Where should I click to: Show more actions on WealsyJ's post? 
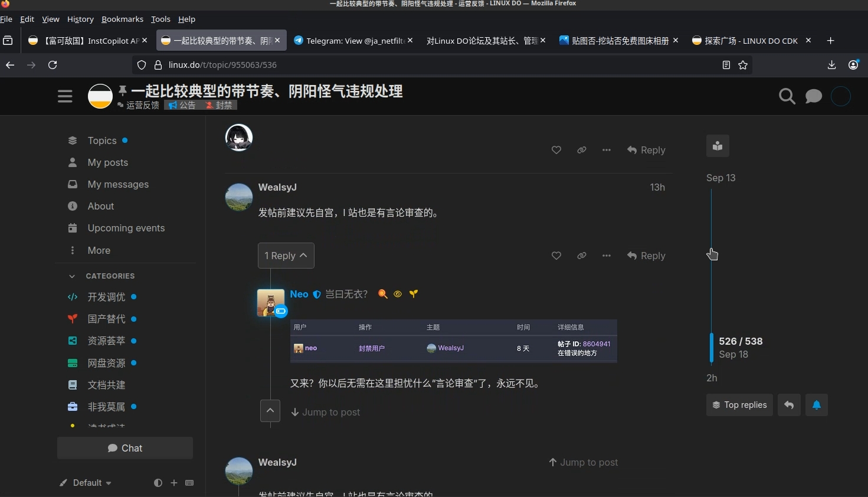606,256
